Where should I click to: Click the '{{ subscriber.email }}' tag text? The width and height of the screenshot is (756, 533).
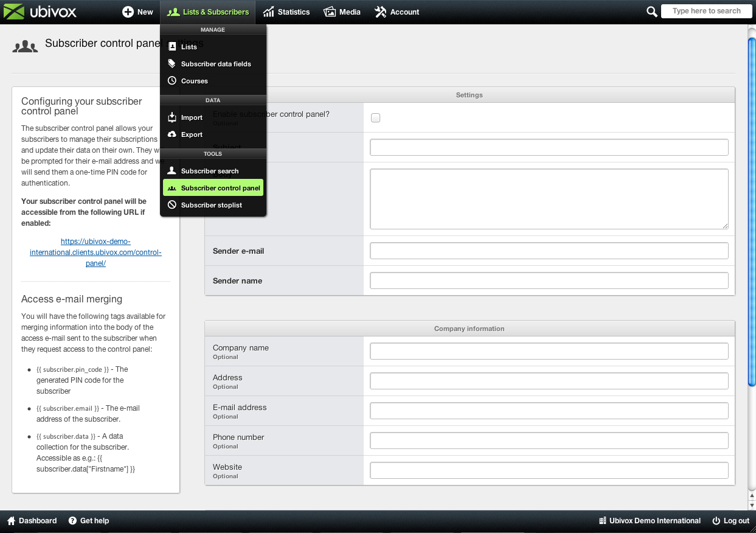click(x=68, y=408)
